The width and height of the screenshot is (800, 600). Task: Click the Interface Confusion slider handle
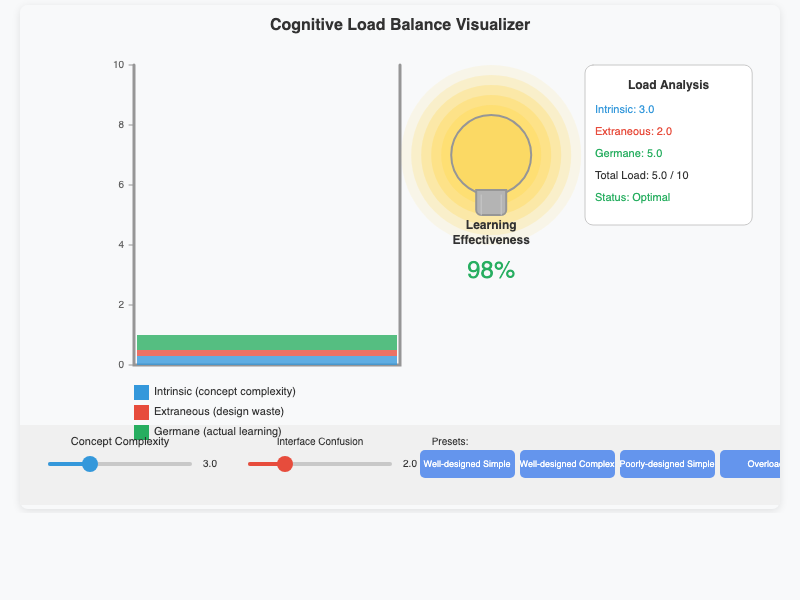[285, 464]
